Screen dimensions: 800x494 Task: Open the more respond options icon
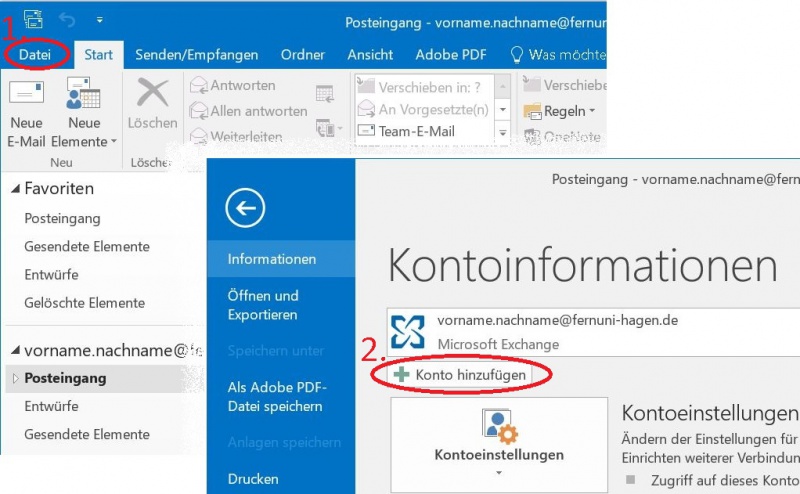(328, 128)
